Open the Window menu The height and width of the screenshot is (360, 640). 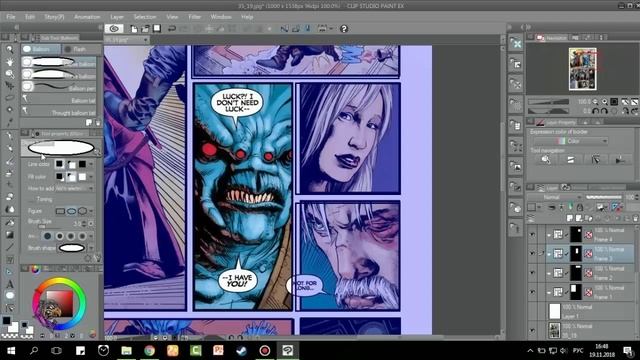pyautogui.click(x=221, y=17)
